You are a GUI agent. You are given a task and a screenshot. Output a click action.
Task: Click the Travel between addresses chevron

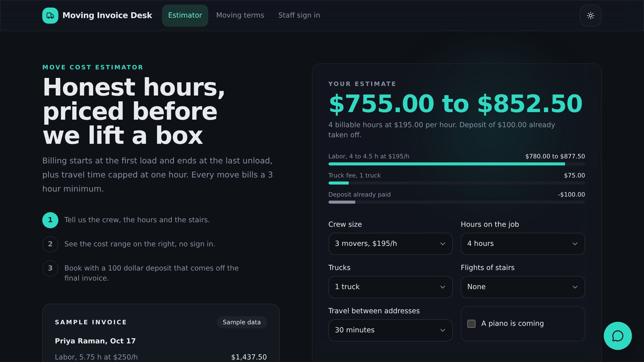point(442,330)
